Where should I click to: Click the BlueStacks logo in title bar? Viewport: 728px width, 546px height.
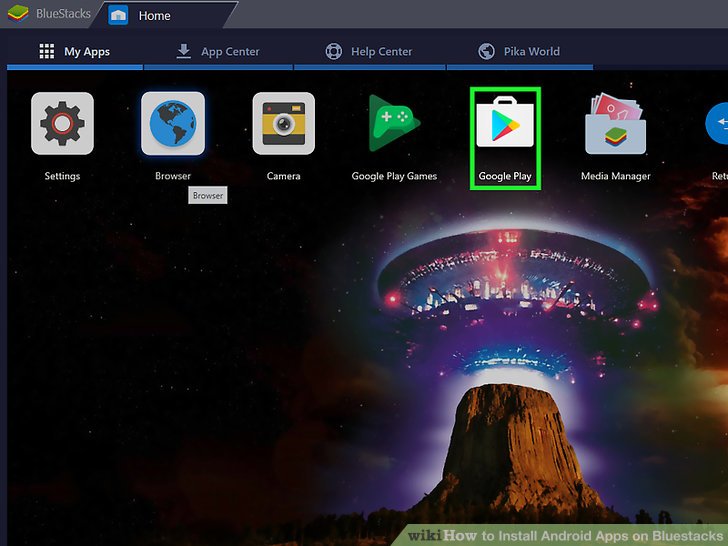click(18, 13)
